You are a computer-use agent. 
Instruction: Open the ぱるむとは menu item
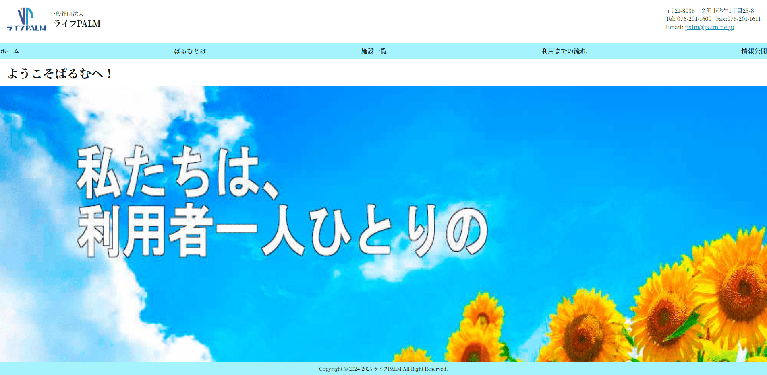coord(190,51)
